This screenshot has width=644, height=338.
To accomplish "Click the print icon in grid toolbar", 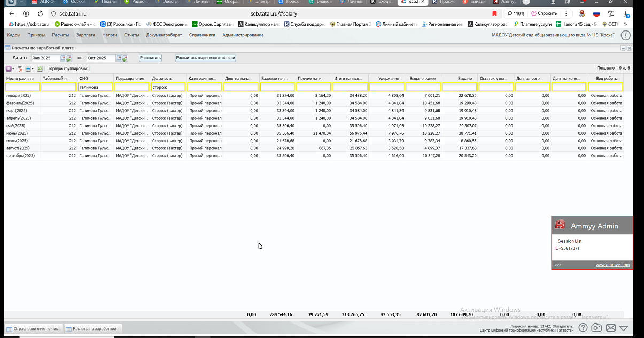I will pos(28,68).
